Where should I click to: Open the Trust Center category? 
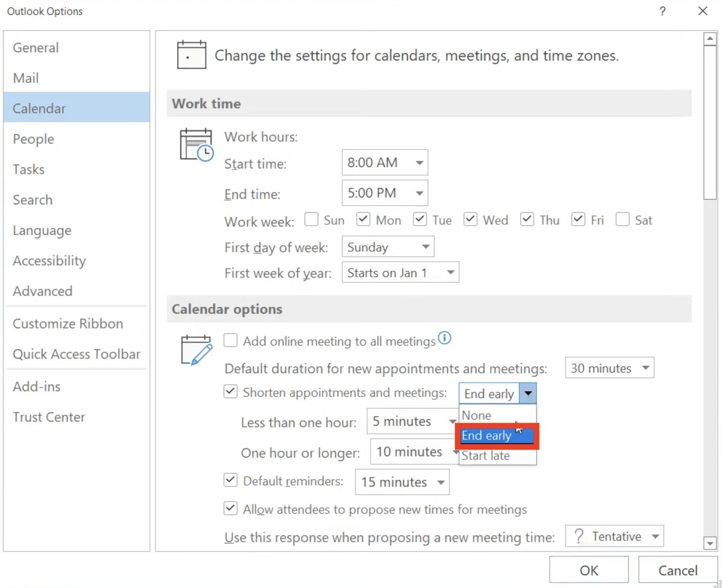click(77, 417)
